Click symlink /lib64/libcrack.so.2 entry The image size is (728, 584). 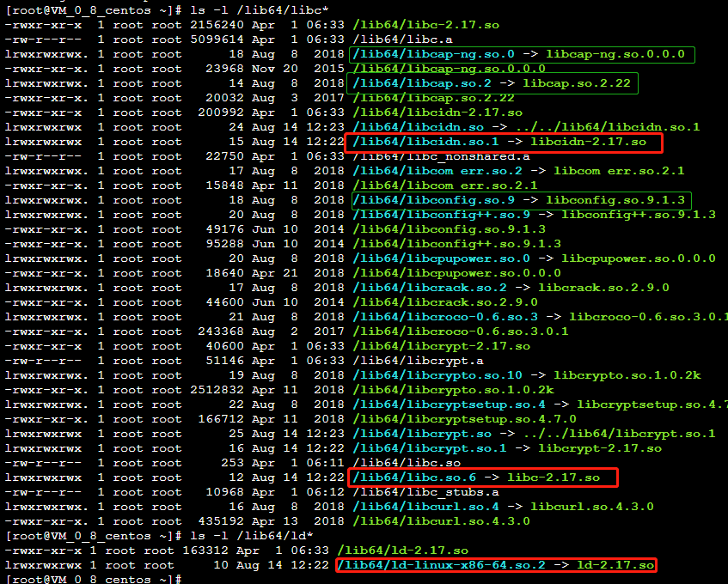pos(511,288)
